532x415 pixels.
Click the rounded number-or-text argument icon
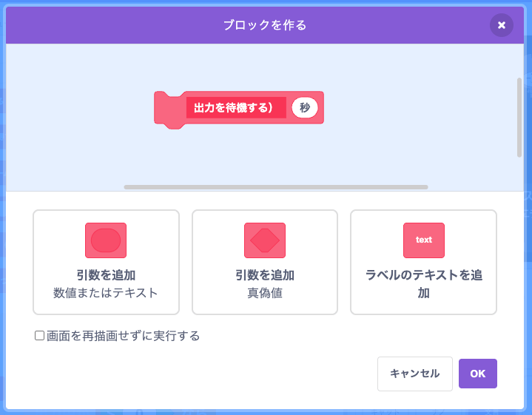pyautogui.click(x=106, y=240)
